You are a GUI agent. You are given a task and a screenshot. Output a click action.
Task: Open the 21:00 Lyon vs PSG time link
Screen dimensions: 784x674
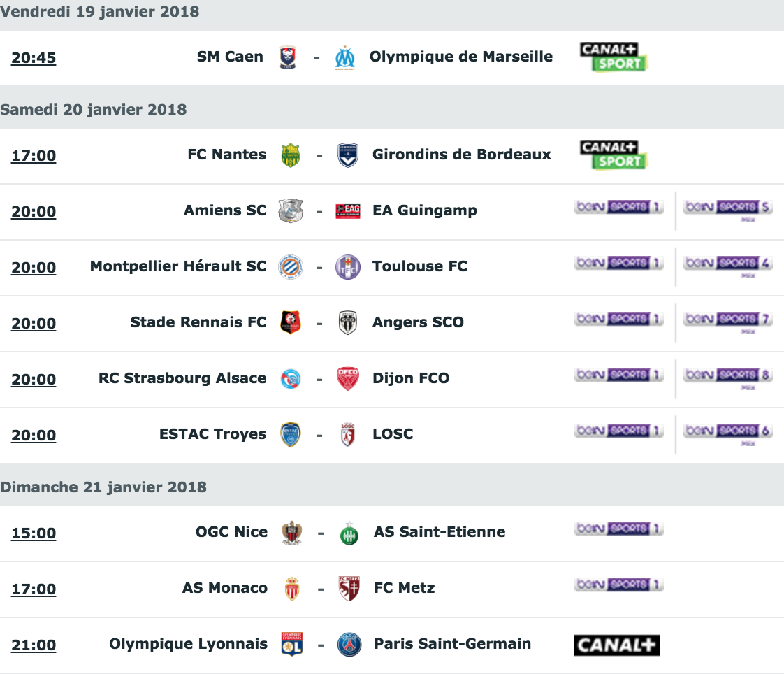(34, 645)
